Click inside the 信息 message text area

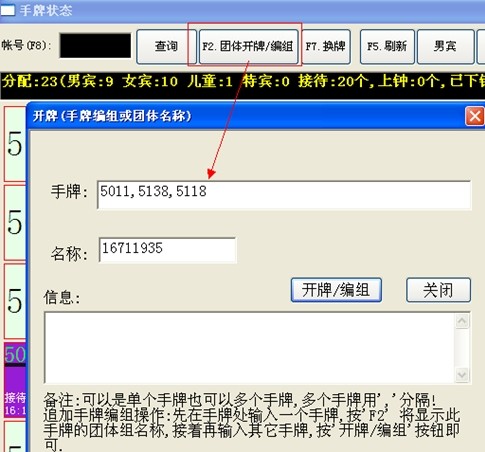tap(250, 348)
